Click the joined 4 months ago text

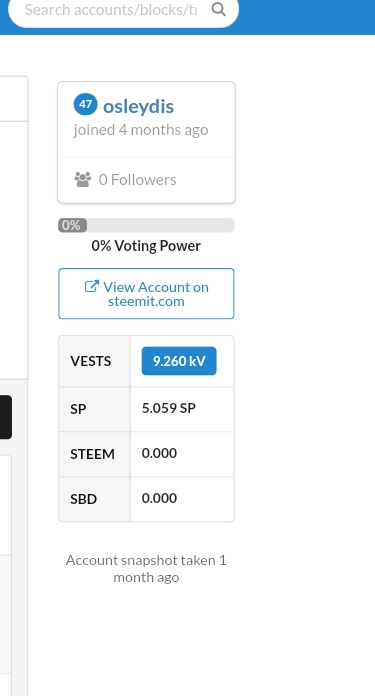tap(141, 130)
